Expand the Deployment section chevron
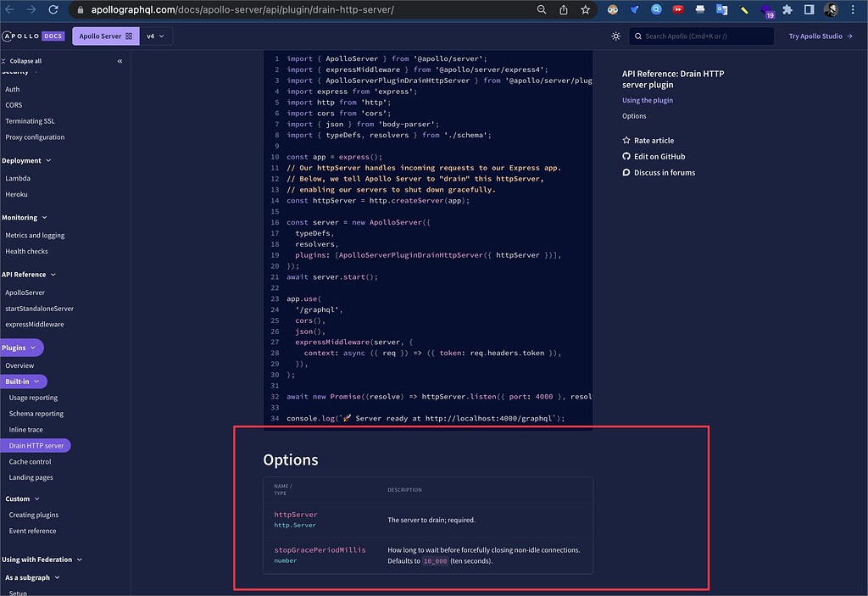This screenshot has width=868, height=596. pyautogui.click(x=48, y=160)
